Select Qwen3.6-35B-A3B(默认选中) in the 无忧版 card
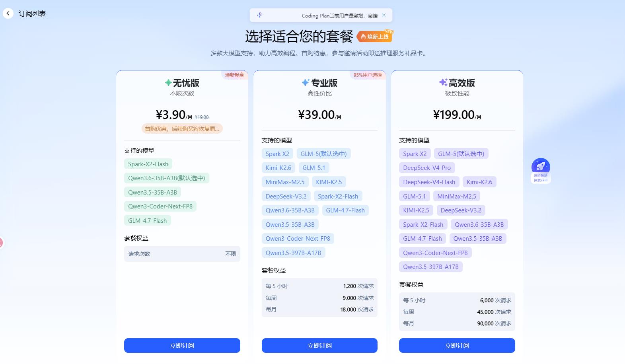The image size is (625, 364). coord(167,178)
